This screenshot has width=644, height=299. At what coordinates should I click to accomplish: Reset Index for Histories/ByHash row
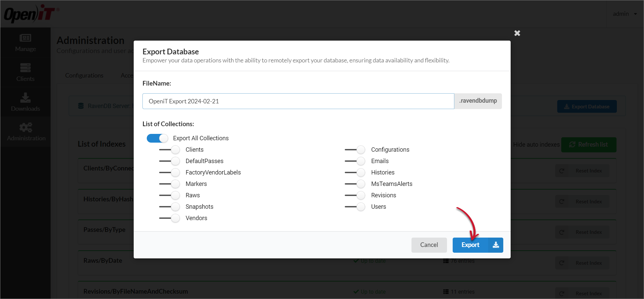(582, 202)
